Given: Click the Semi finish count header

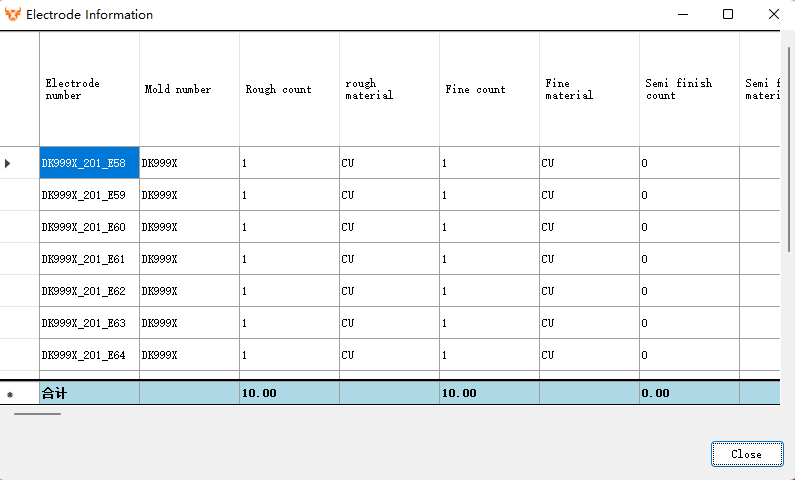Looking at the screenshot, I should click(689, 89).
